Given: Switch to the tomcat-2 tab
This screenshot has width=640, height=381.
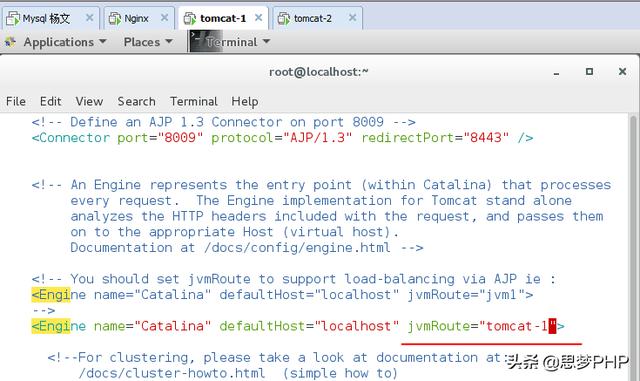Looking at the screenshot, I should [317, 18].
